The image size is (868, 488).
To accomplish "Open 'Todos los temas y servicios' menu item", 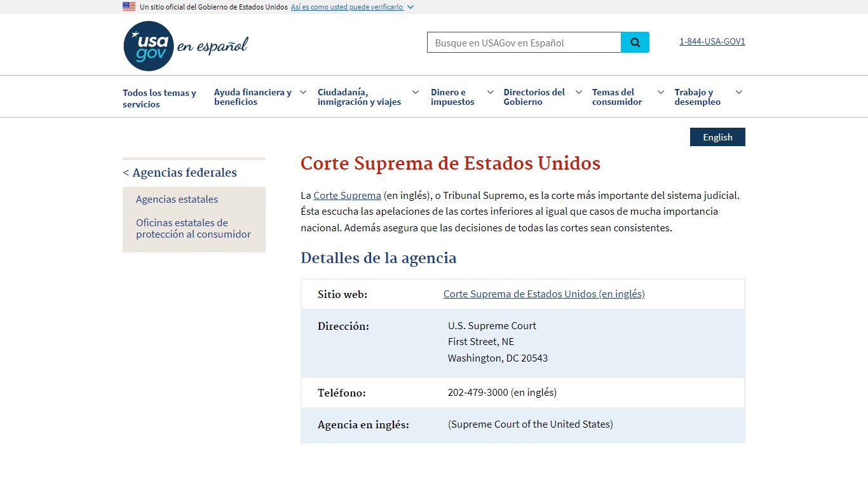I will [x=159, y=98].
